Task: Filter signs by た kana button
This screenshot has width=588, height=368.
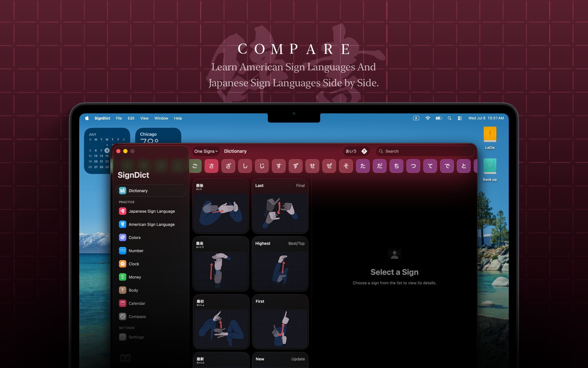Action: [363, 166]
